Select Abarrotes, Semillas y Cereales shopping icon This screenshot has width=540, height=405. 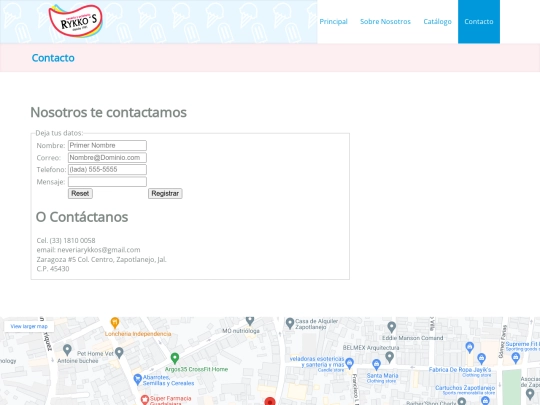click(137, 379)
